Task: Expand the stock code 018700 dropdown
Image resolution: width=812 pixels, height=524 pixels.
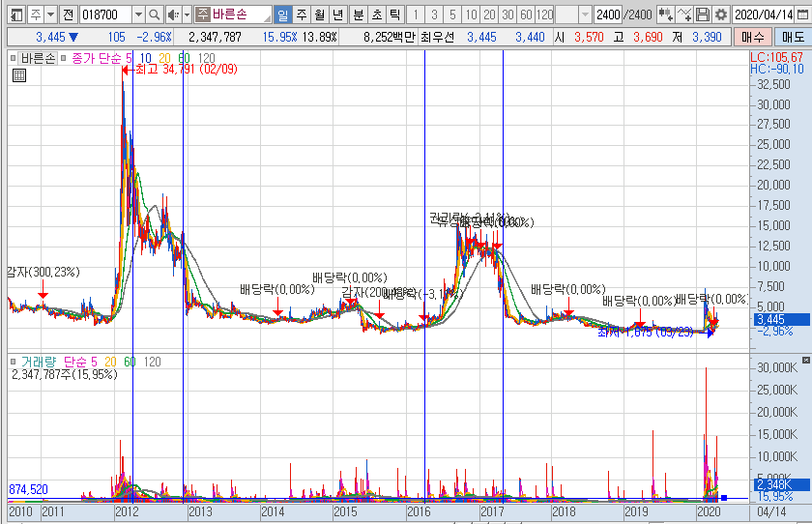Action: click(136, 15)
